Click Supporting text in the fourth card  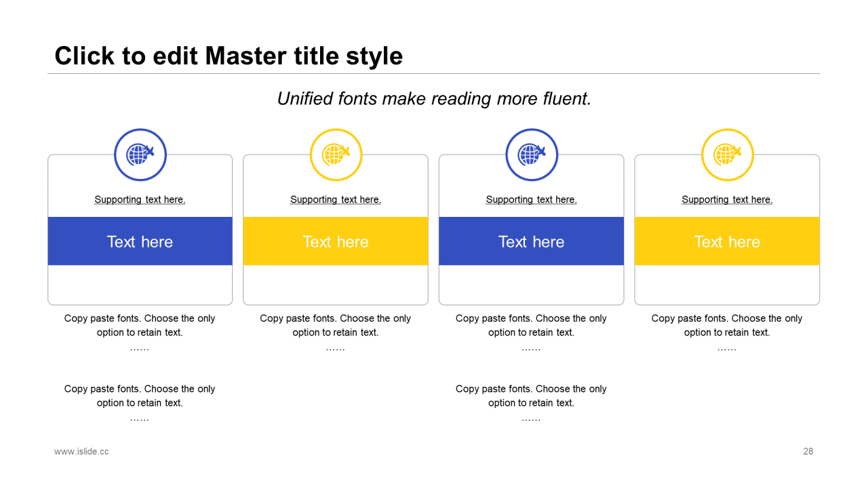727,199
